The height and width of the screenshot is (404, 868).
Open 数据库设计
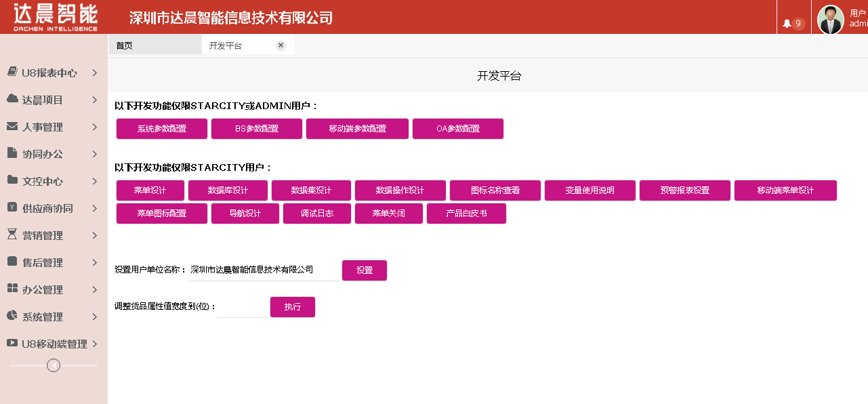tap(228, 190)
